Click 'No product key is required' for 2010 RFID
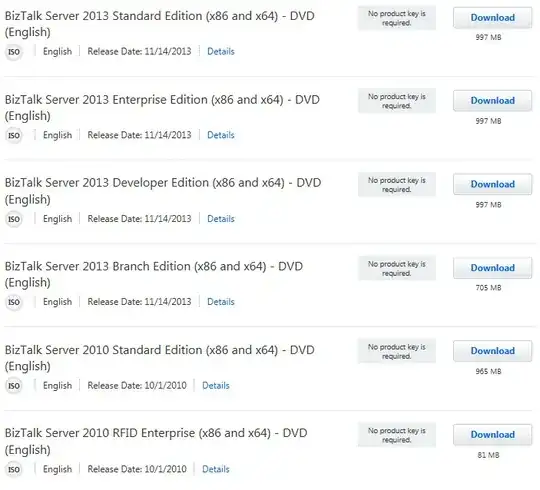The width and height of the screenshot is (540, 490). (397, 435)
